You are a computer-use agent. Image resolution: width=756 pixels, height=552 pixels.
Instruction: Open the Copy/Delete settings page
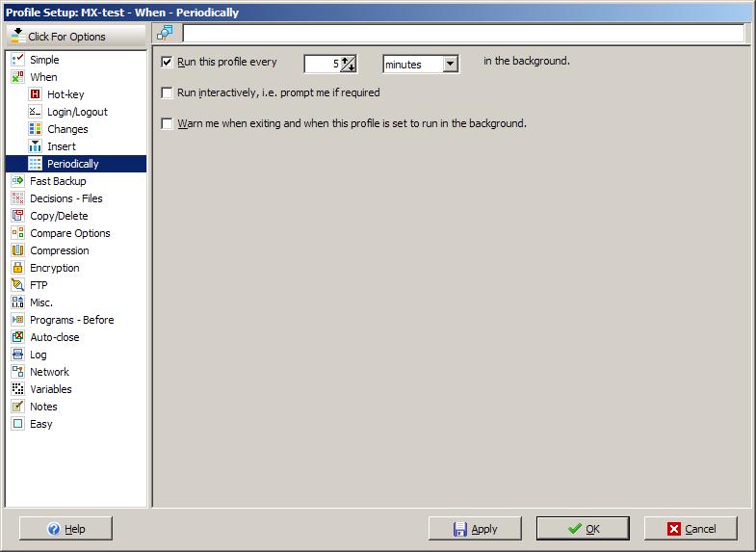(59, 216)
